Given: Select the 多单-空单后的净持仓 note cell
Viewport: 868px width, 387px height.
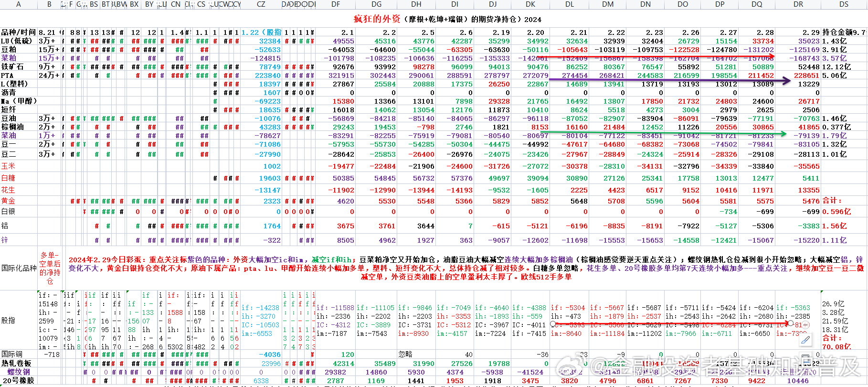Looking at the screenshot, I should tap(50, 268).
